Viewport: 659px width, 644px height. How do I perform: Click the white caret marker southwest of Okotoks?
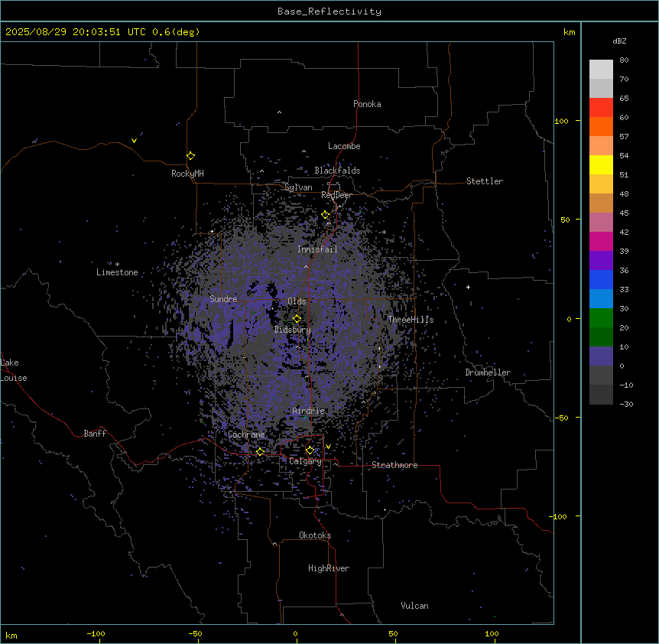coord(275,544)
